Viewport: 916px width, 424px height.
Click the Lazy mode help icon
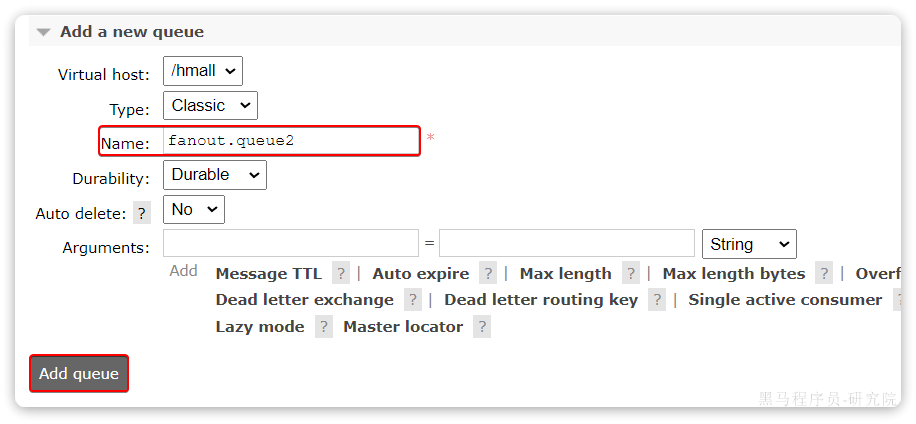[x=324, y=327]
